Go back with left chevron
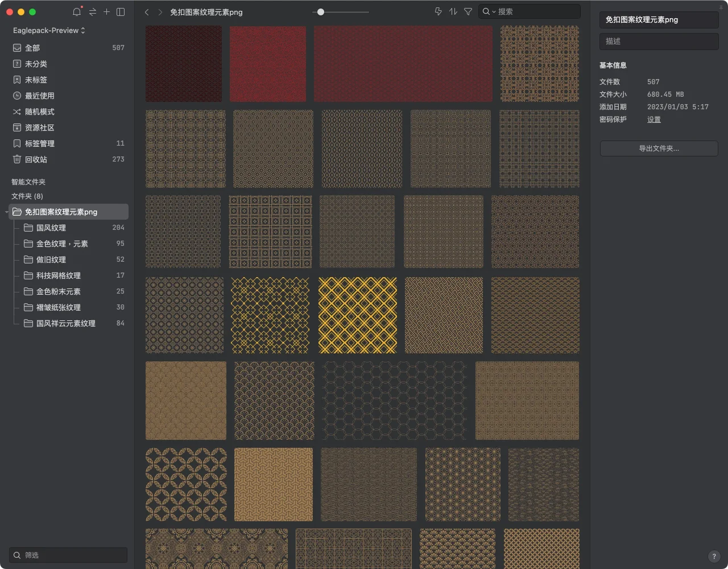The height and width of the screenshot is (569, 728). (x=147, y=12)
